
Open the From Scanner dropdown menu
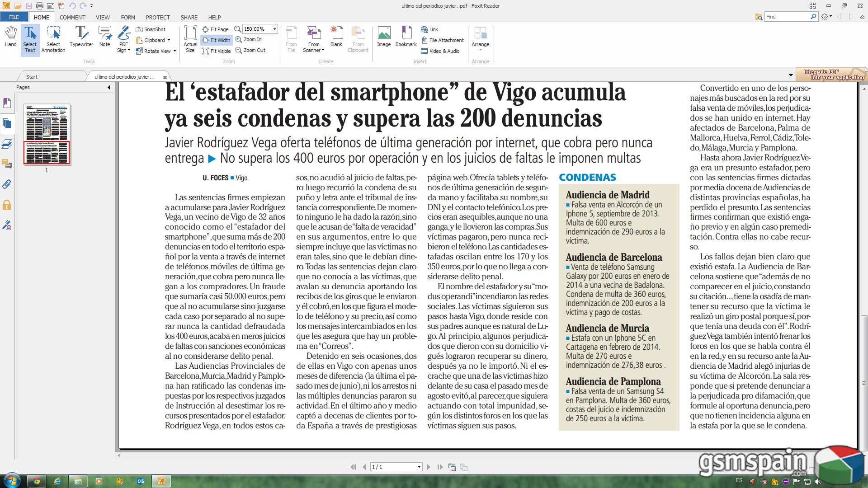point(314,40)
